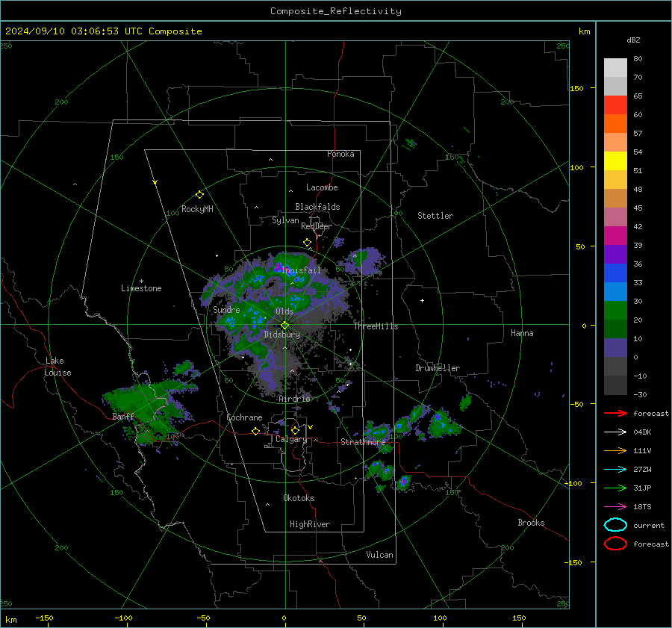Image resolution: width=672 pixels, height=628 pixels.
Task: Select the 80 dBZ light gray swatch
Action: [x=615, y=67]
